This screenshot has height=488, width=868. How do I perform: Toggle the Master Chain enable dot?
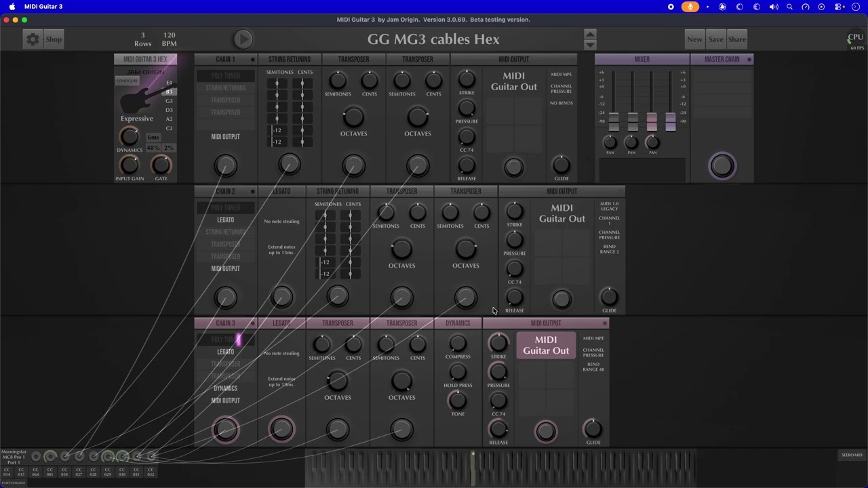[749, 60]
